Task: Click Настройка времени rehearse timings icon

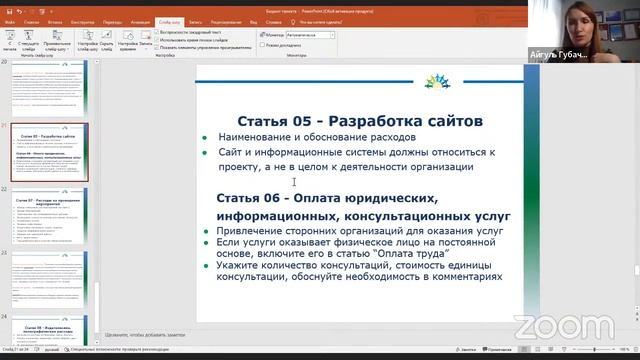Action: pyautogui.click(x=128, y=40)
